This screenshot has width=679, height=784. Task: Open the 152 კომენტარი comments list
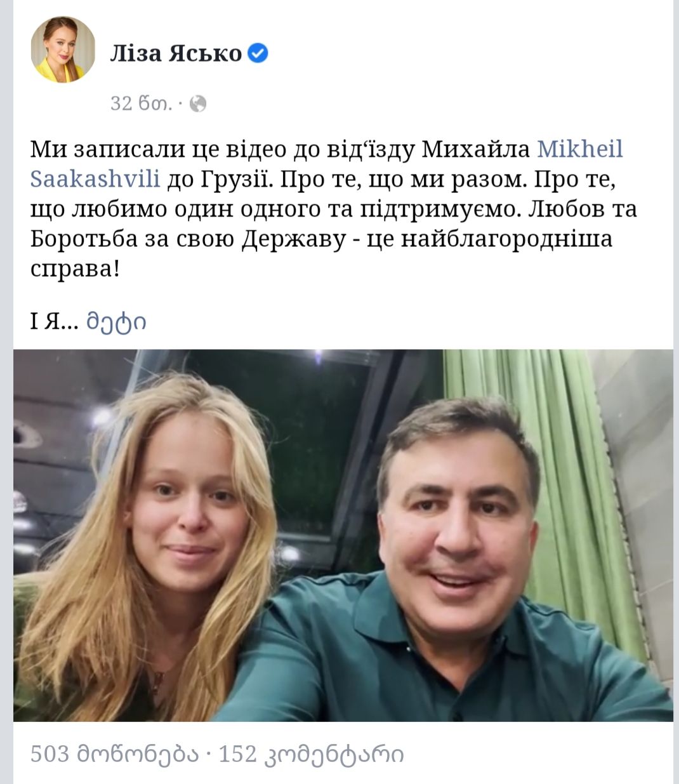tap(311, 754)
